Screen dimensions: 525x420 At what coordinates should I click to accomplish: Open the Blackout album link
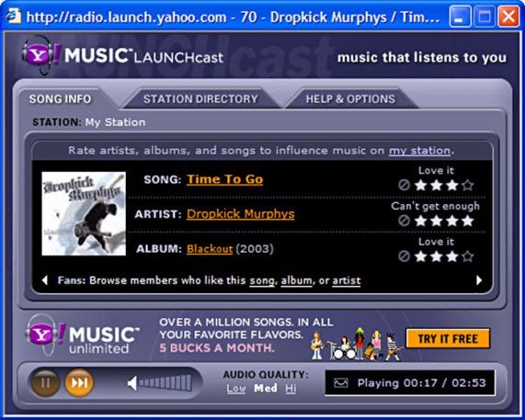click(x=210, y=249)
